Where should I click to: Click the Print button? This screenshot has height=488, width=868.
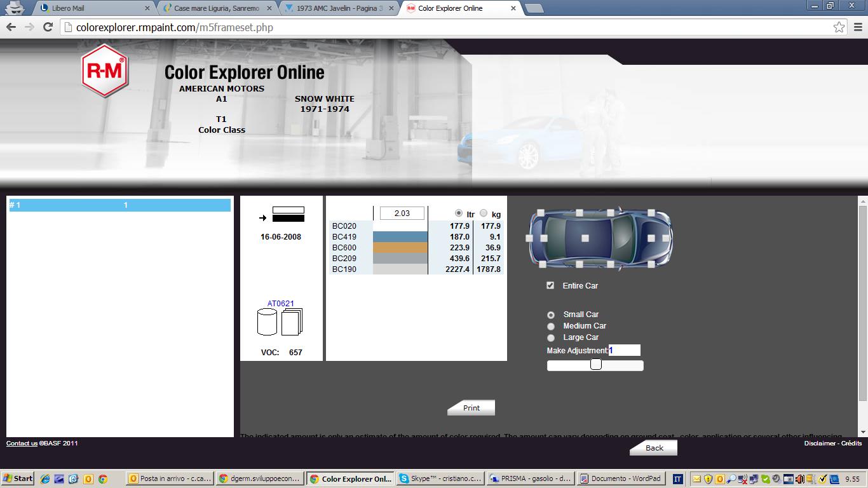coord(471,408)
